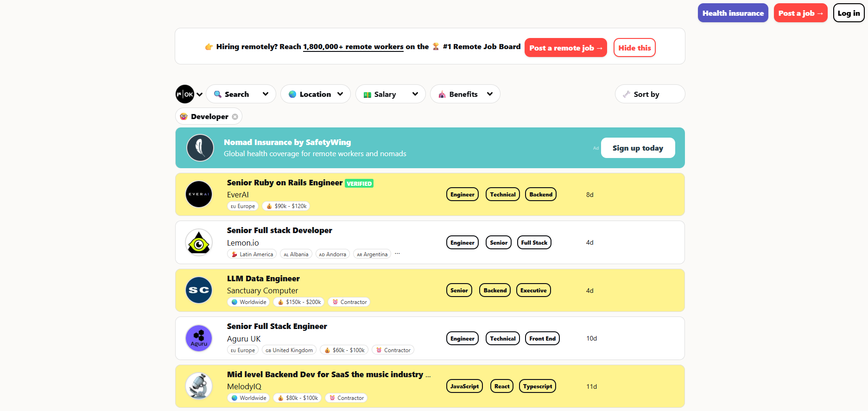
Task: Select the Senior tag on Lemon.io job
Action: pyautogui.click(x=499, y=242)
